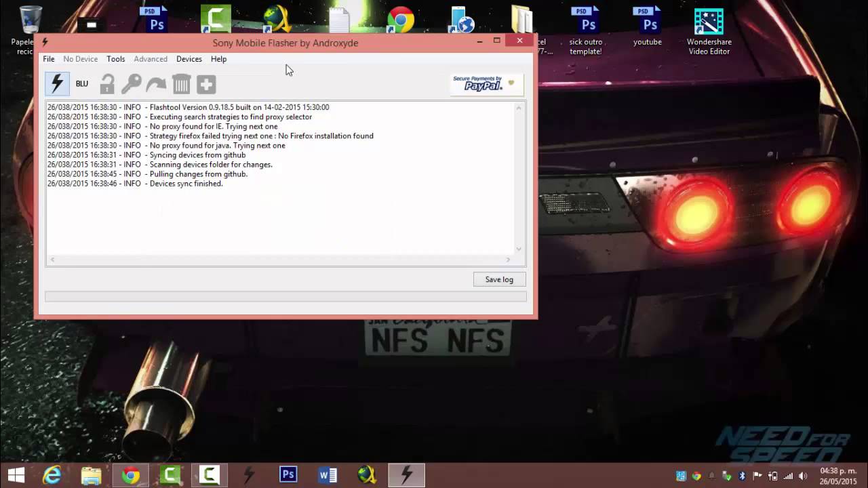Minimize the Sony Mobile Flasher window
The width and height of the screenshot is (868, 488).
pos(479,41)
